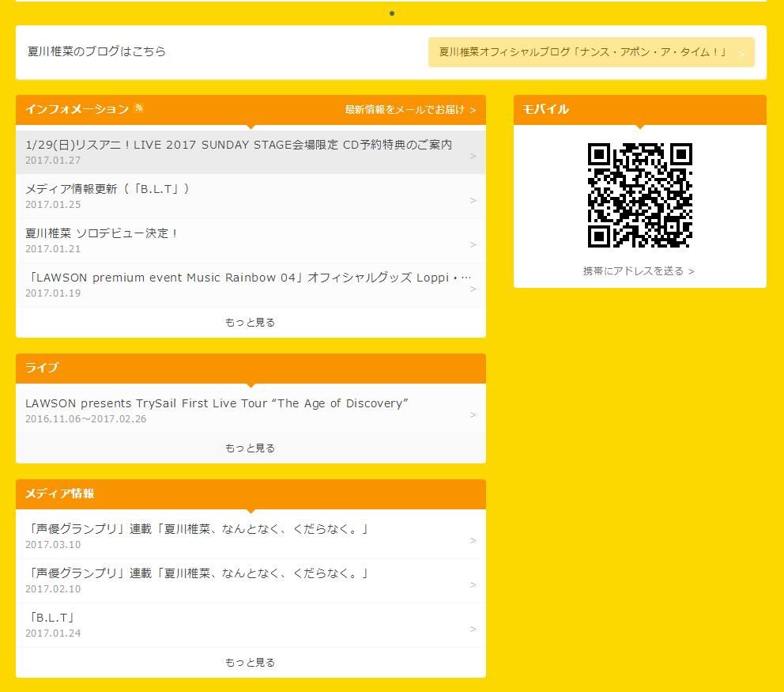Open 夏川椎菜 ソロデビュー決定！ announcement
Image resolution: width=784 pixels, height=692 pixels.
(x=251, y=240)
